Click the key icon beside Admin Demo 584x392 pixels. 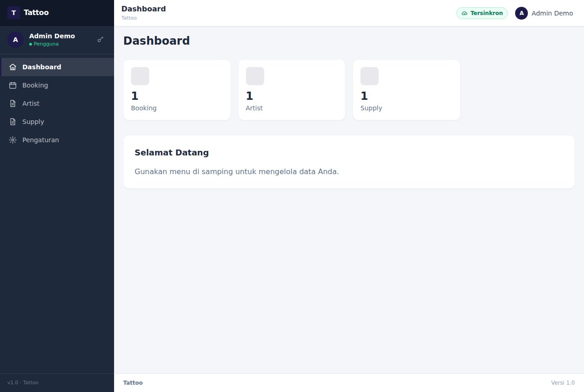click(100, 40)
